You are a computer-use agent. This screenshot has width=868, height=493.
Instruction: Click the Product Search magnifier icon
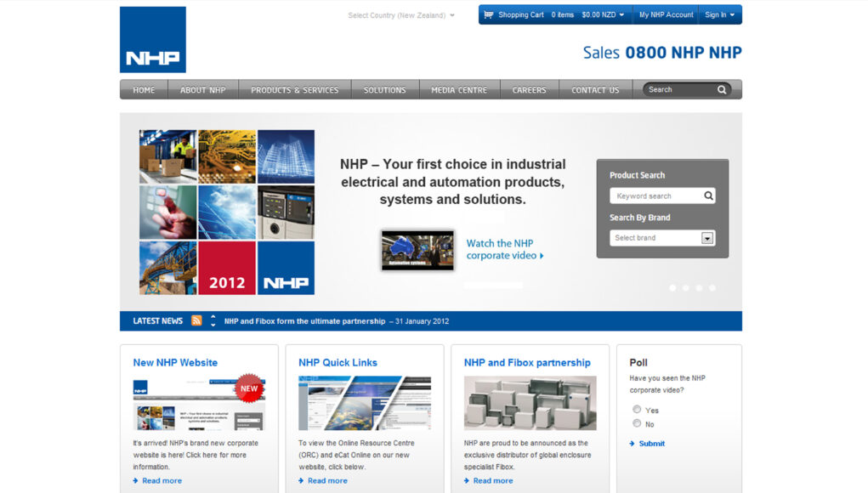coord(708,195)
